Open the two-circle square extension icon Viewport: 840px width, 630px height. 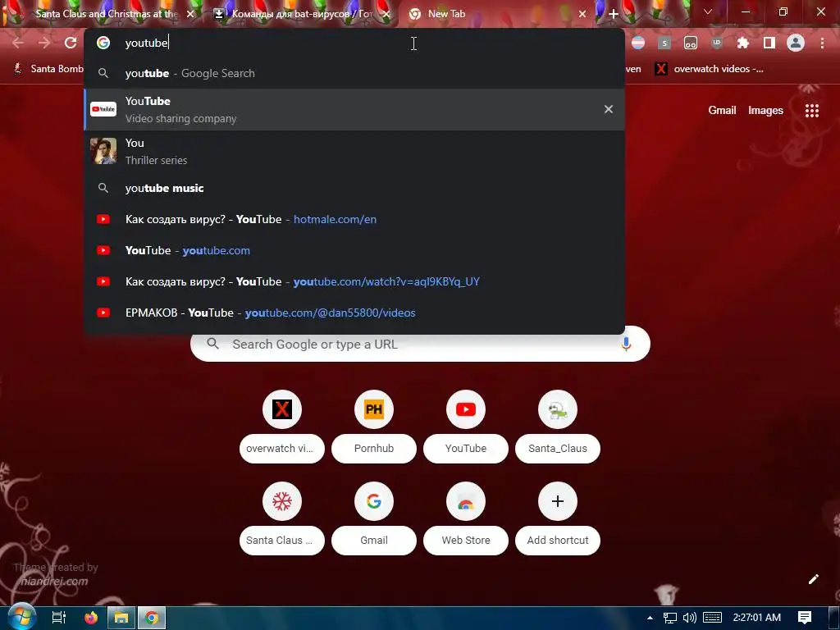(691, 43)
